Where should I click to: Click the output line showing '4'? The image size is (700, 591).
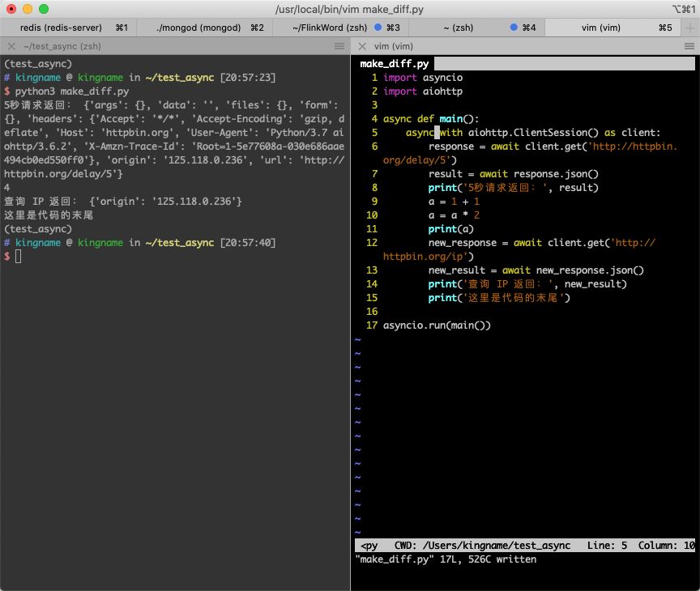(x=6, y=188)
